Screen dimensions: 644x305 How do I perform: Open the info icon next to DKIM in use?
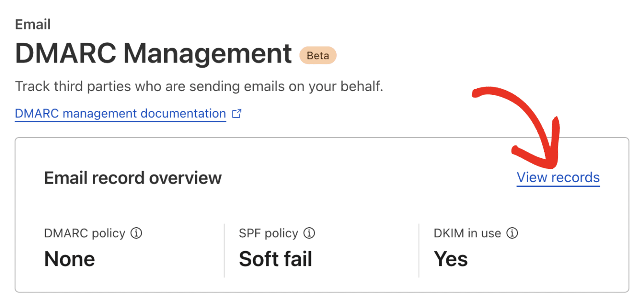(512, 233)
